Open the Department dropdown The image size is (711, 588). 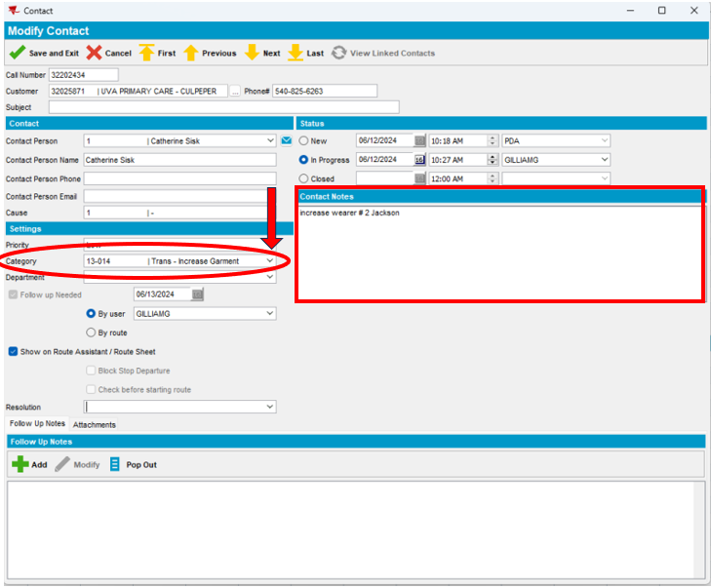(x=270, y=277)
